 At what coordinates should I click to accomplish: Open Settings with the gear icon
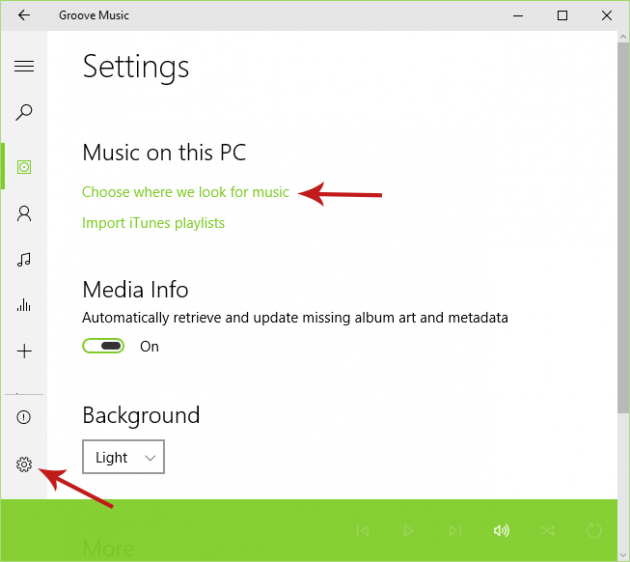tap(24, 464)
